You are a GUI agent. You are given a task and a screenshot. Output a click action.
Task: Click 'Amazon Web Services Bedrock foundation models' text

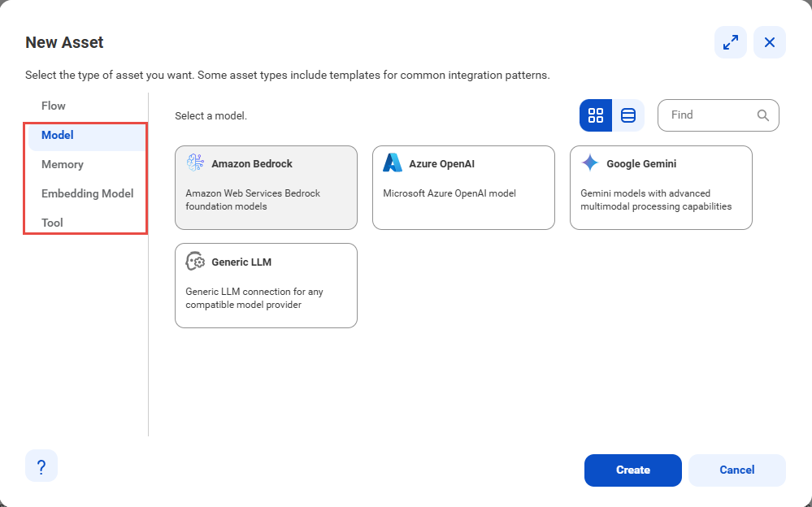coord(253,200)
